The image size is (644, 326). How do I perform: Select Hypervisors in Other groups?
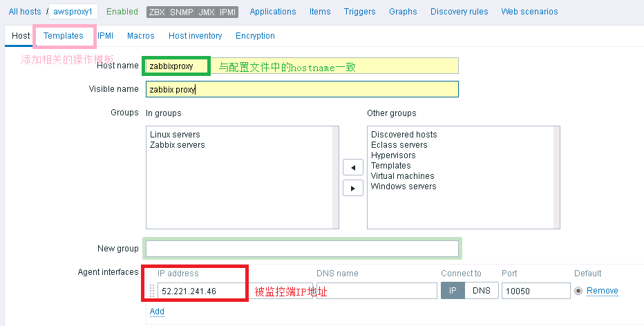(x=393, y=155)
